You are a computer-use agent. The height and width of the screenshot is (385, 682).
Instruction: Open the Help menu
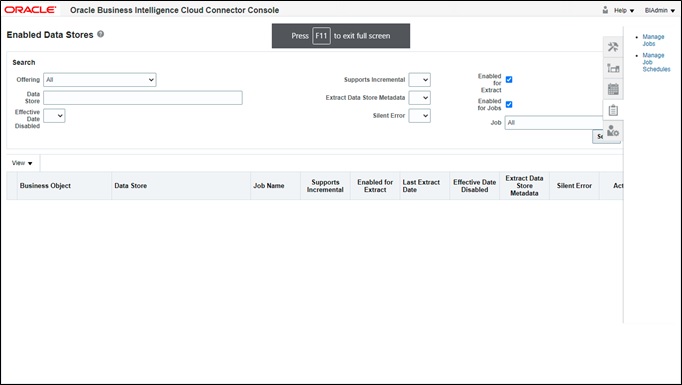[x=624, y=10]
